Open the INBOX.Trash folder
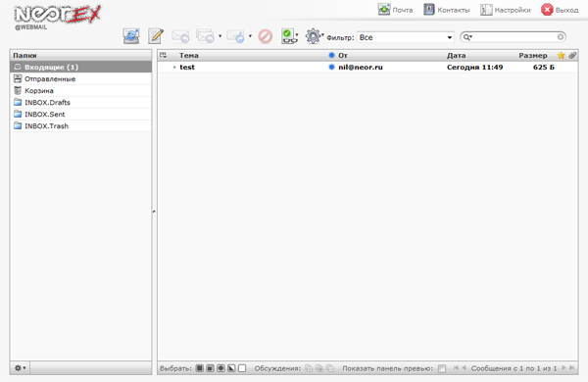 coord(80,126)
